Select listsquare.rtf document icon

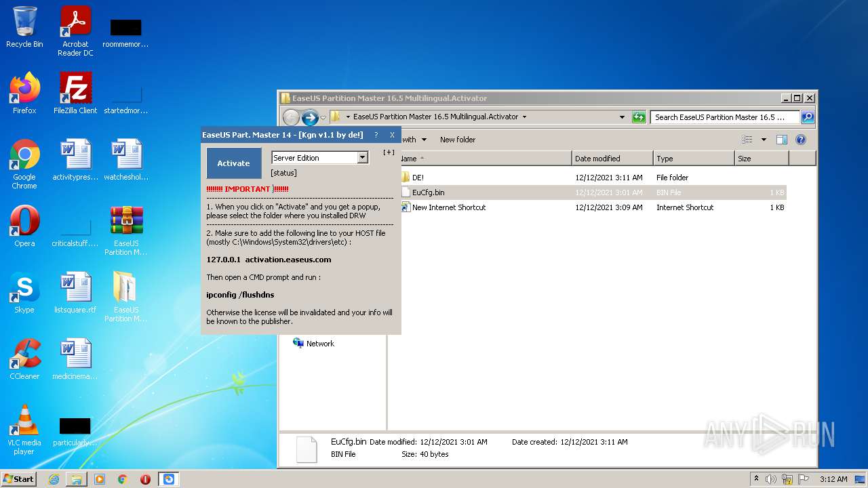click(x=75, y=293)
